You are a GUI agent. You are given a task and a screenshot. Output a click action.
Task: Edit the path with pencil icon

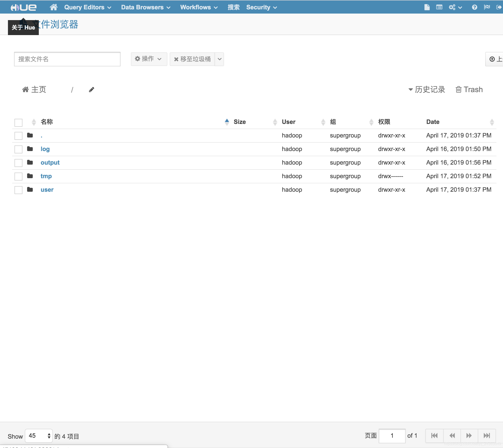click(92, 90)
